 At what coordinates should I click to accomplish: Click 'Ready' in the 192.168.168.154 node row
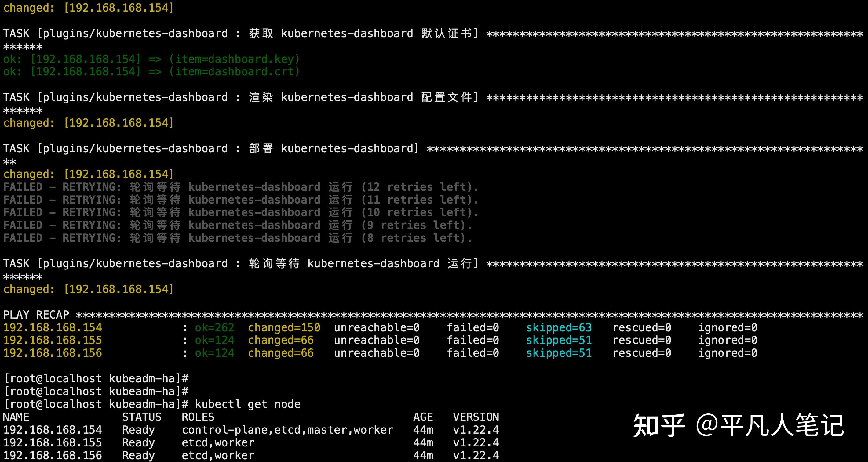point(138,430)
